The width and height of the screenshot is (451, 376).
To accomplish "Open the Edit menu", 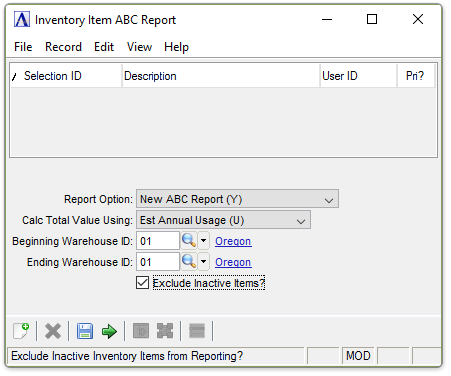I will click(104, 47).
